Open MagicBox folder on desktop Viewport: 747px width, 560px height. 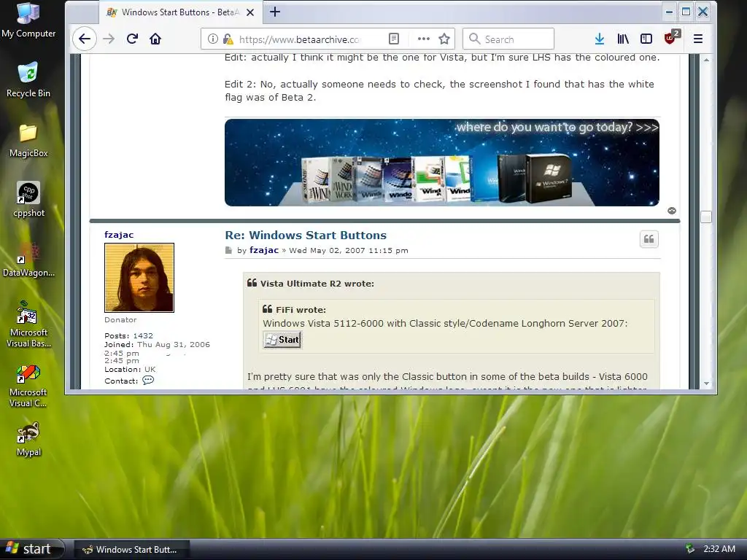(x=28, y=141)
